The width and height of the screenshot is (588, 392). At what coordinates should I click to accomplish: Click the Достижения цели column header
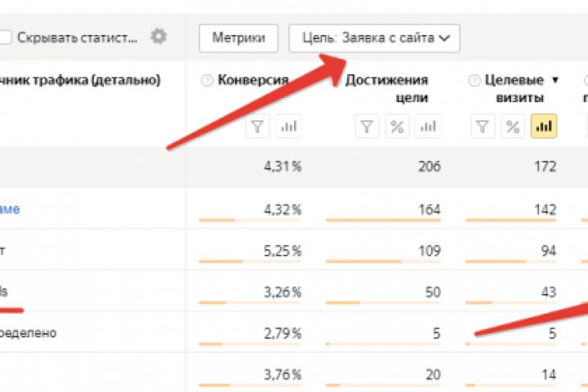point(386,88)
